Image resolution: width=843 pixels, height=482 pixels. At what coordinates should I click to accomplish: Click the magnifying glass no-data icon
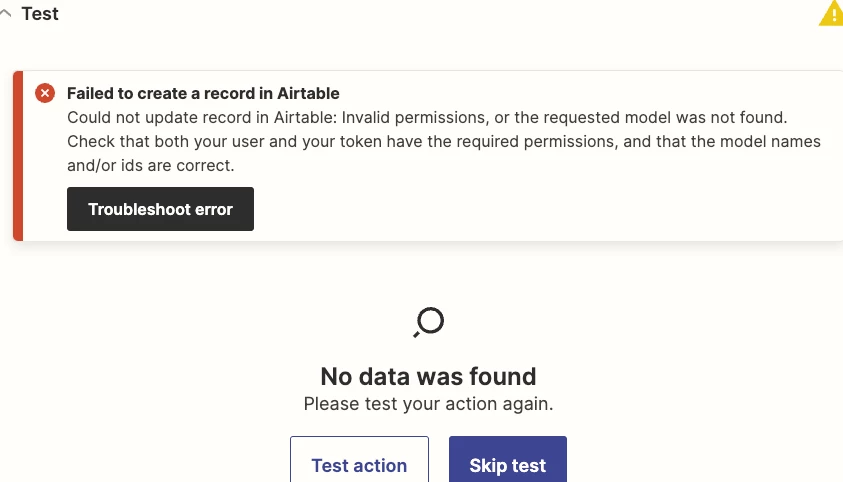coord(428,322)
